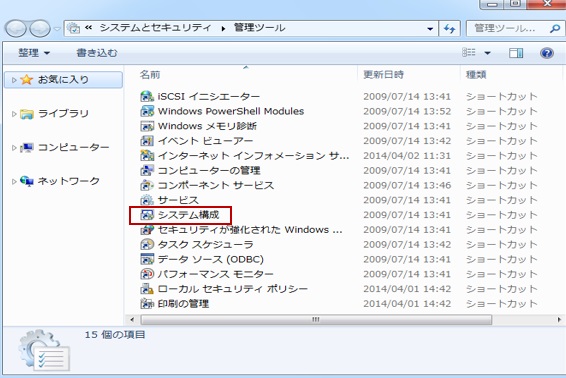Open the view options dropdown arrow
The image size is (566, 378).
pyautogui.click(x=487, y=53)
